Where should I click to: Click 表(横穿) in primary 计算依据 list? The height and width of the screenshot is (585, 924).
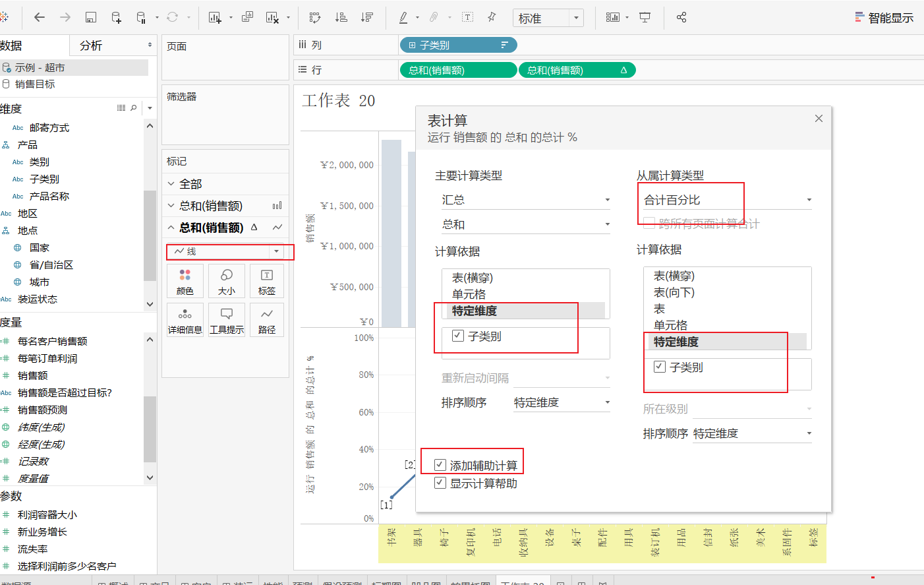pyautogui.click(x=473, y=278)
